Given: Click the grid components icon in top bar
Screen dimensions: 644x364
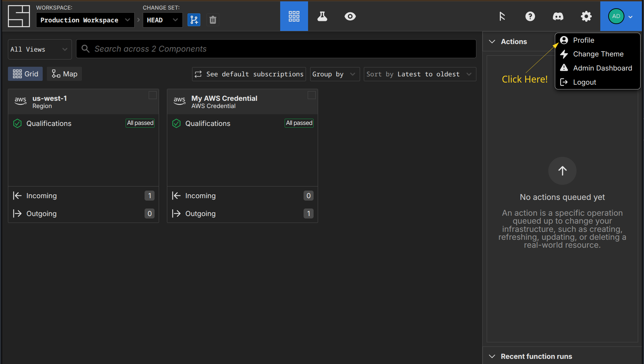Looking at the screenshot, I should 294,16.
